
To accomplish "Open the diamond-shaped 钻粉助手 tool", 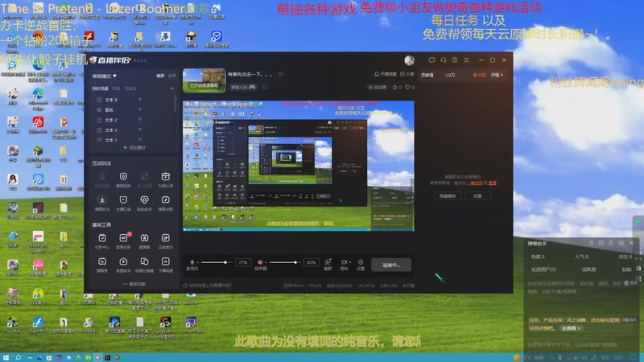I will coord(144,204).
